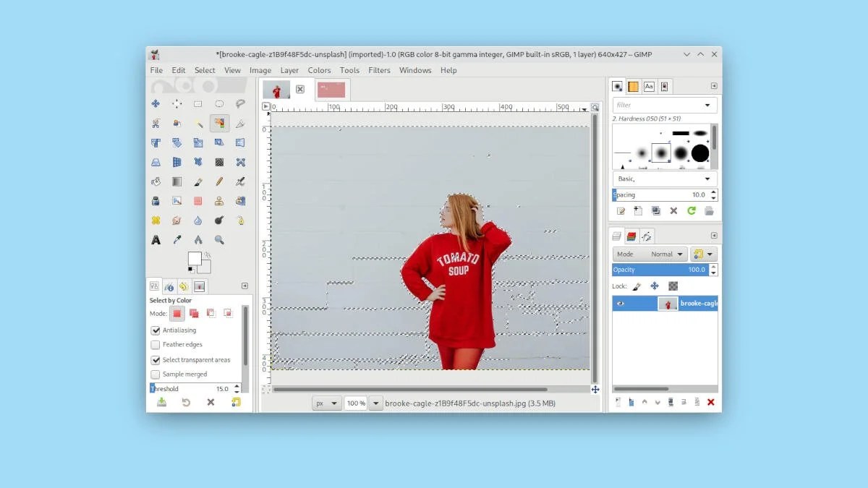Delete the selected layer
The width and height of the screenshot is (868, 488).
710,402
